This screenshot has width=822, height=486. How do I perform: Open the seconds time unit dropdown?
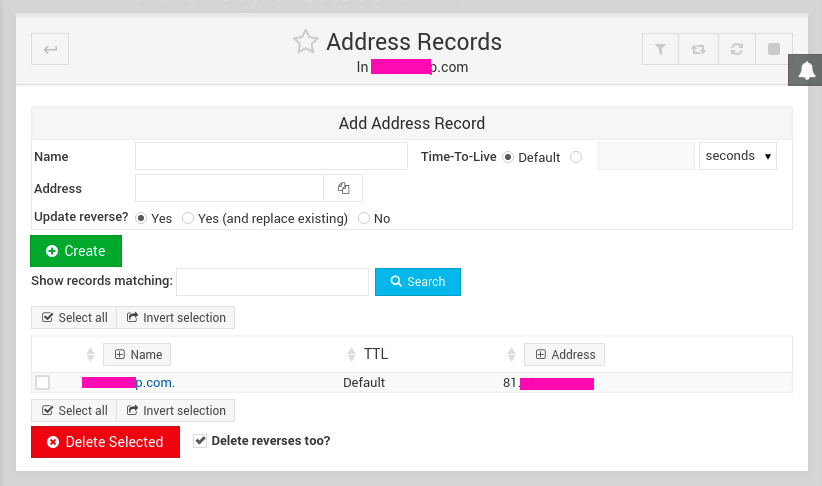[738, 156]
